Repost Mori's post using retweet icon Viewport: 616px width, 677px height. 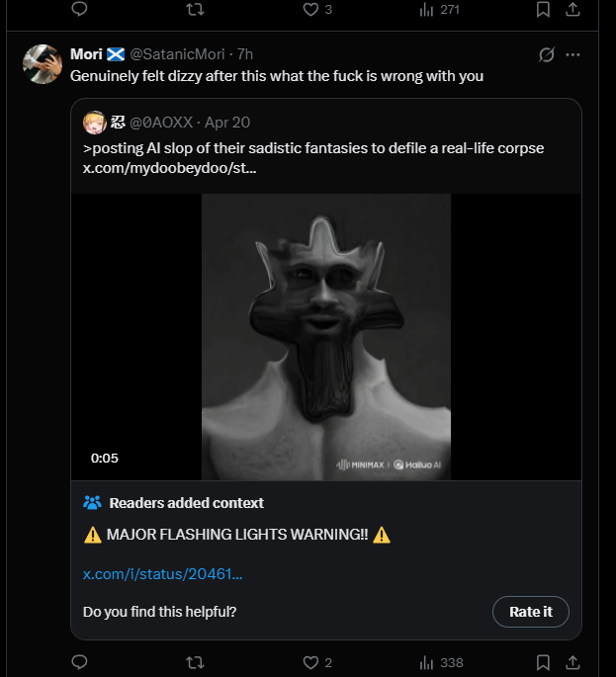196,662
